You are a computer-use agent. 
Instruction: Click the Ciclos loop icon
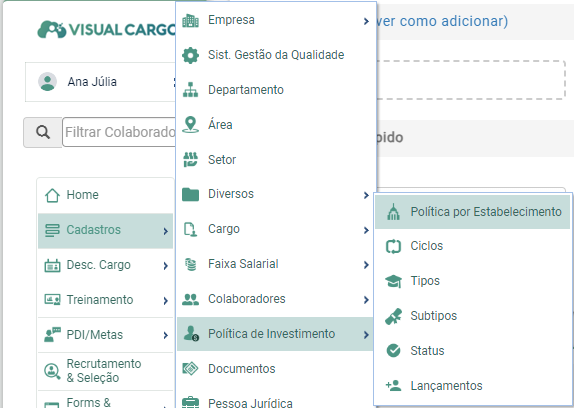394,246
